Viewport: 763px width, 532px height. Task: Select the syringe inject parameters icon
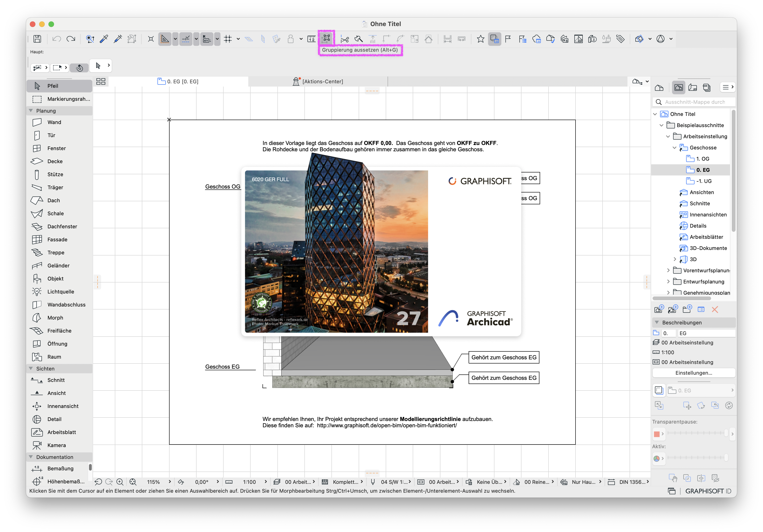click(118, 39)
